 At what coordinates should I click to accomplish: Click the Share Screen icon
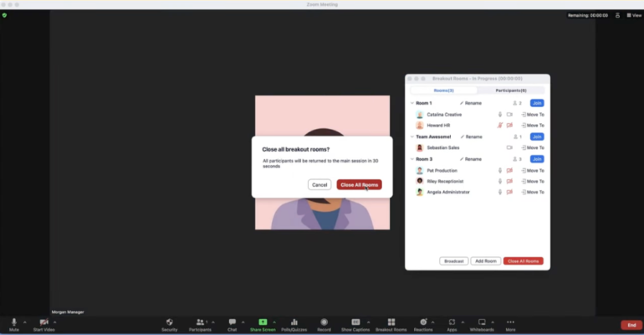[x=263, y=322]
